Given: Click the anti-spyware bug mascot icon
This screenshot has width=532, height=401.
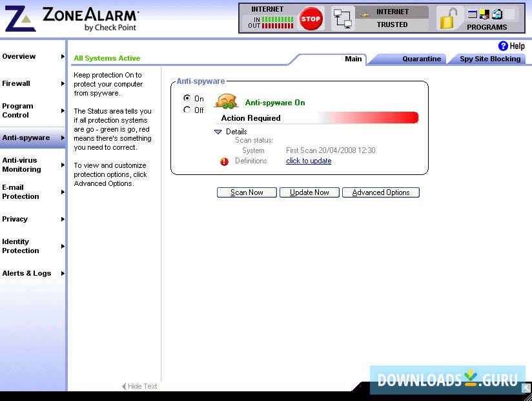Looking at the screenshot, I should pyautogui.click(x=227, y=101).
